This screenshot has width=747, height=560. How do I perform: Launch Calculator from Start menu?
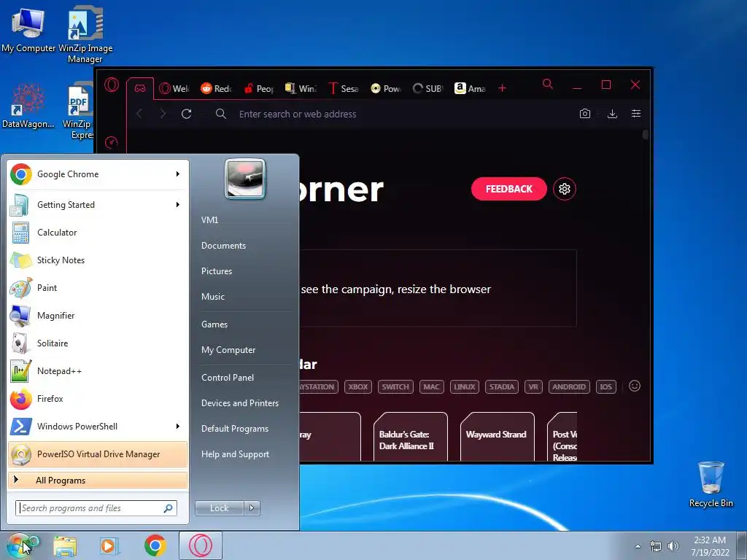[98, 233]
